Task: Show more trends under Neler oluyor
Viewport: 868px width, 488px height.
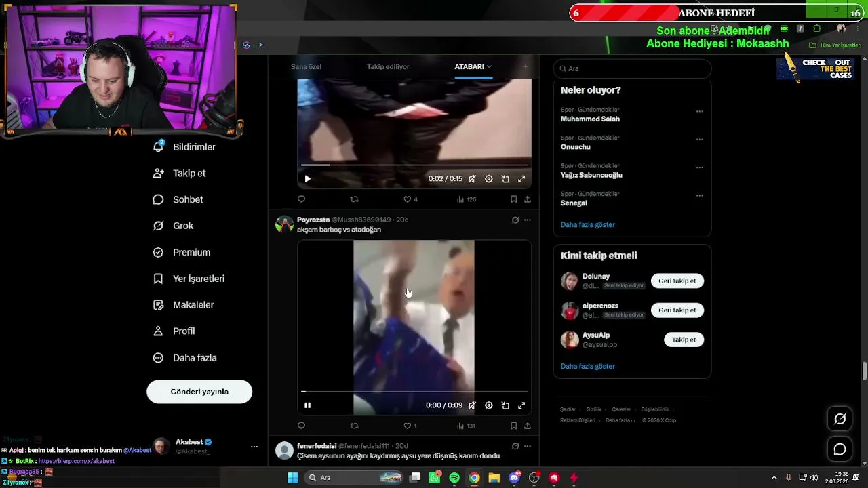Action: click(588, 224)
